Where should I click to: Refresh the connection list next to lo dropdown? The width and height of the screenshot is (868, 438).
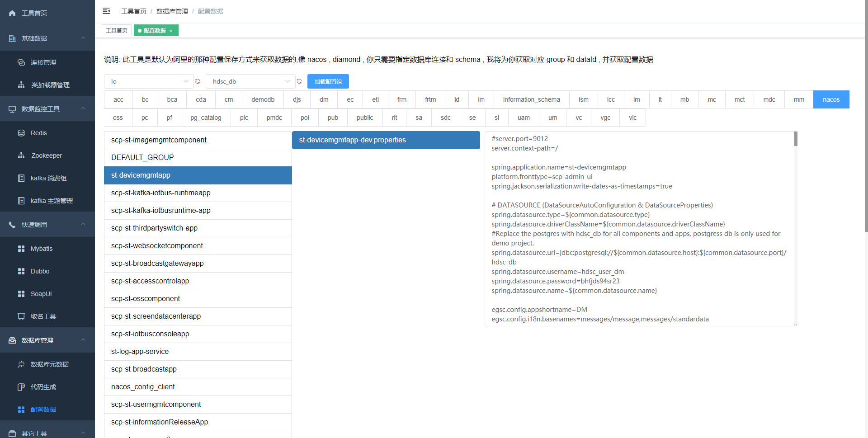tap(198, 81)
